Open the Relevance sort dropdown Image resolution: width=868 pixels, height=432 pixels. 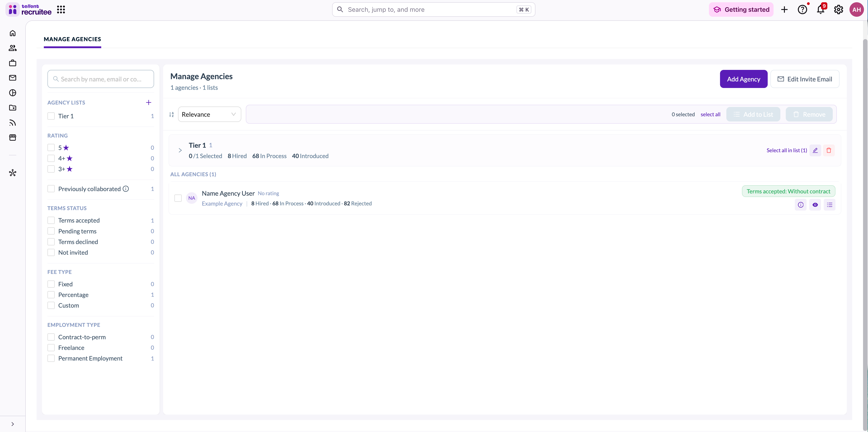click(x=209, y=114)
